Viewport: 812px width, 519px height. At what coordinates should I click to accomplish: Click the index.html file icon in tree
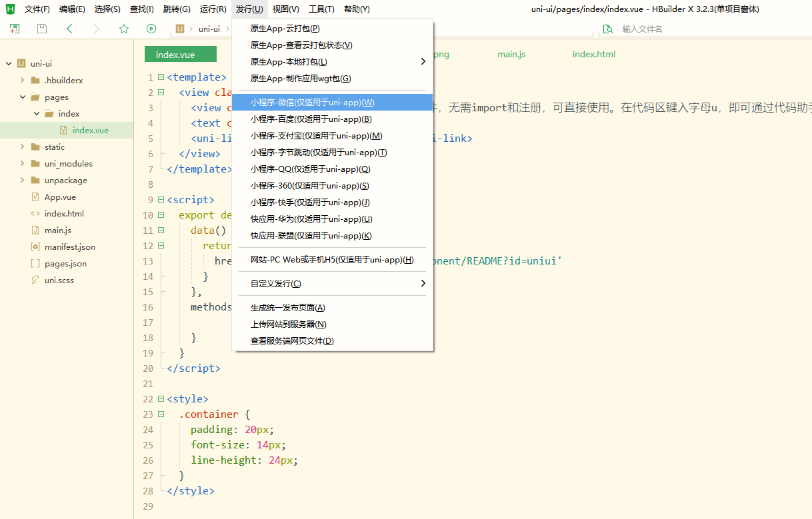(35, 213)
